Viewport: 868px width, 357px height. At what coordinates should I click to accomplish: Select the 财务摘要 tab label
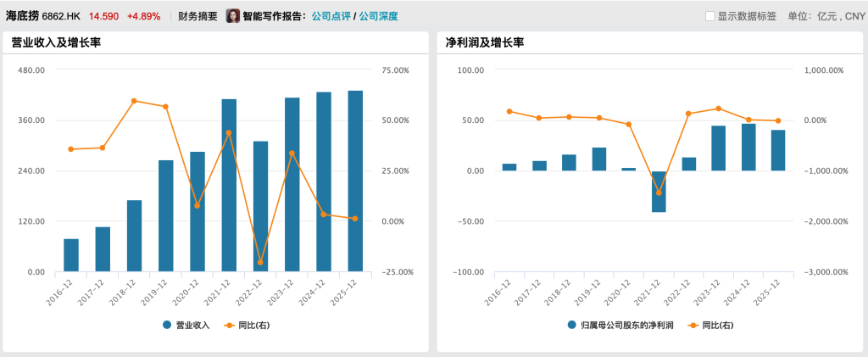point(198,16)
